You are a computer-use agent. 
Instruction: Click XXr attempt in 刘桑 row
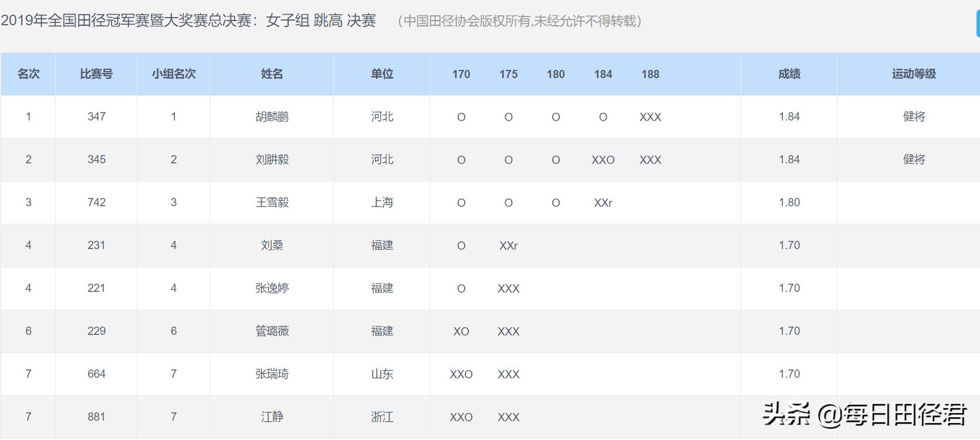coord(509,246)
